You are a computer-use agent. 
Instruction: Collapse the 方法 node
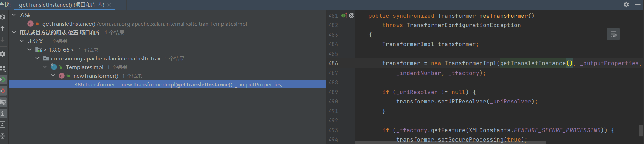(14, 15)
